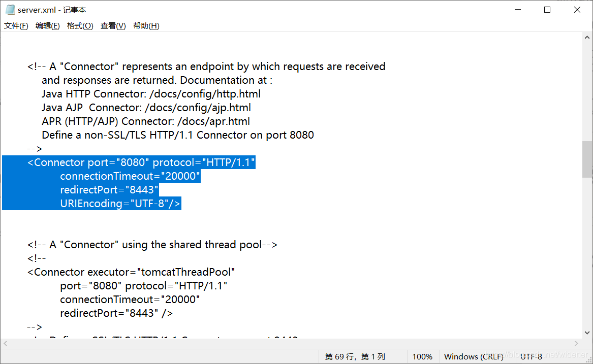Click line '<Connector executor="tomcatThreadPool"'
This screenshot has width=593, height=364.
coord(131,272)
